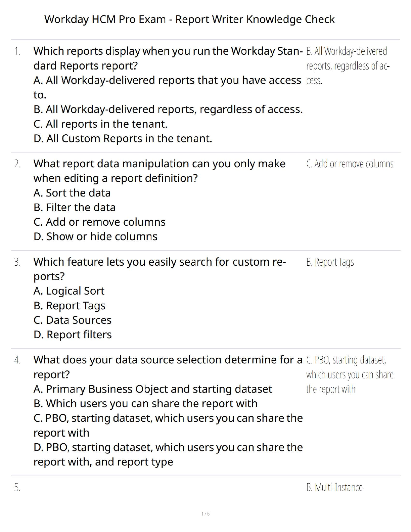The height and width of the screenshot is (532, 411).
Task: Click question number 1 marker
Action: [x=17, y=51]
